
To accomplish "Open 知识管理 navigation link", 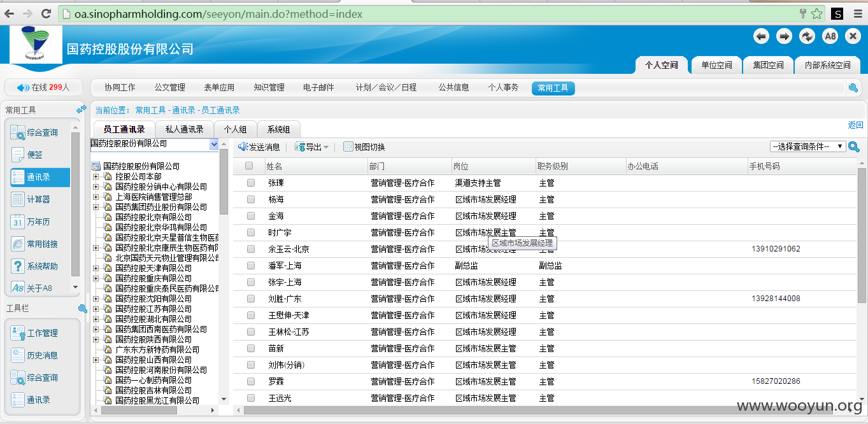I will (x=269, y=88).
